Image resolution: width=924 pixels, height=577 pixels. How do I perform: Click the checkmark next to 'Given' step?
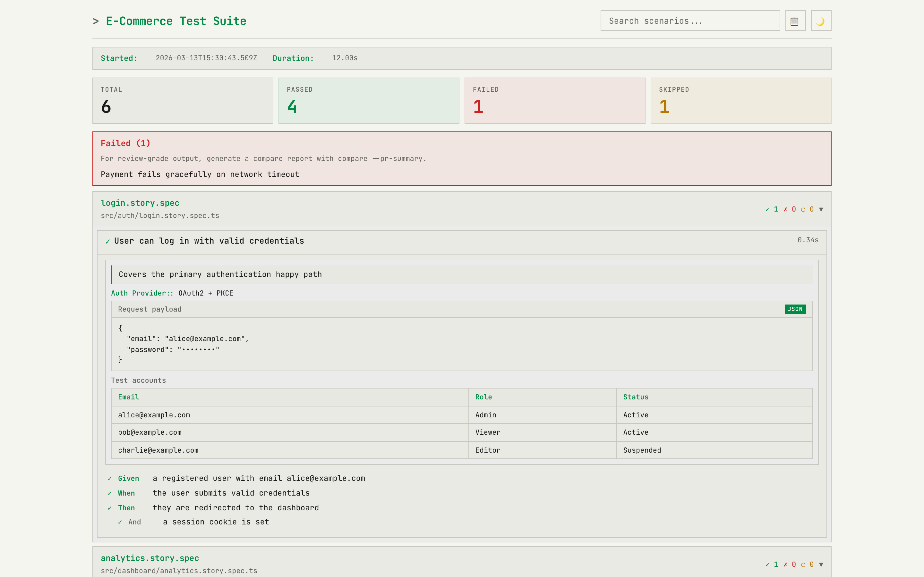click(110, 478)
